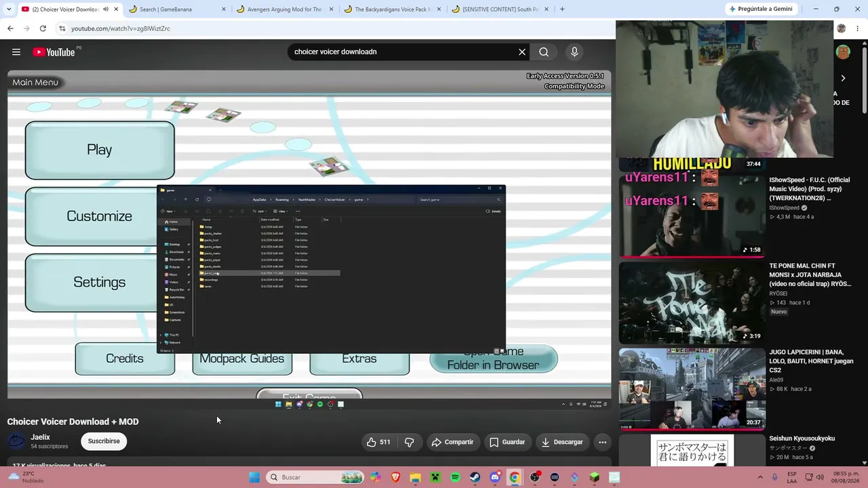Switch to Google Chrome taskbar icon
The image size is (868, 488).
(x=515, y=477)
